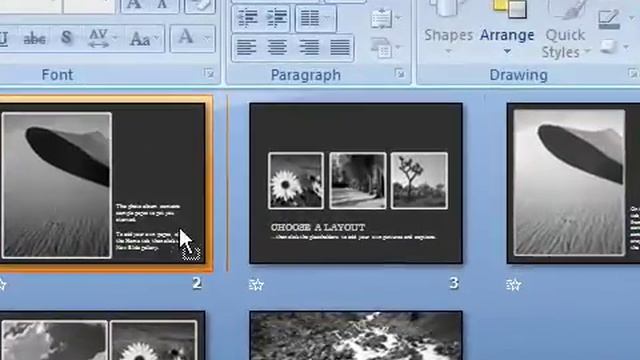This screenshot has height=360, width=640.
Task: Center the paragraph text
Action: click(277, 48)
